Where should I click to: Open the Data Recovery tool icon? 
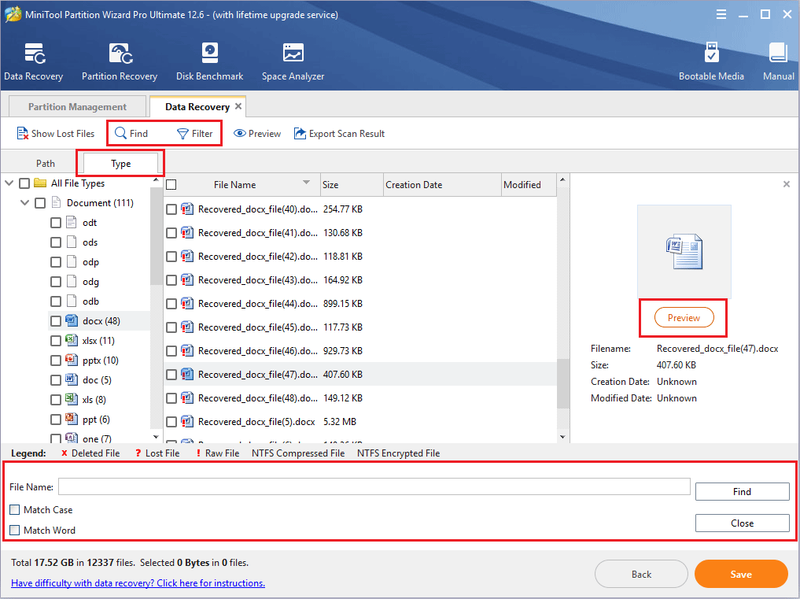(34, 54)
